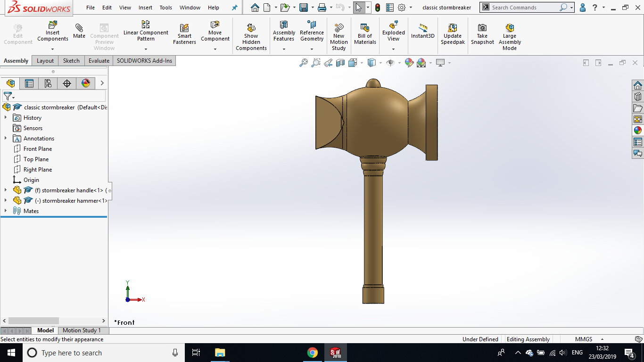Image resolution: width=644 pixels, height=362 pixels.
Task: Open Linear Component Pattern tool
Action: (x=146, y=31)
